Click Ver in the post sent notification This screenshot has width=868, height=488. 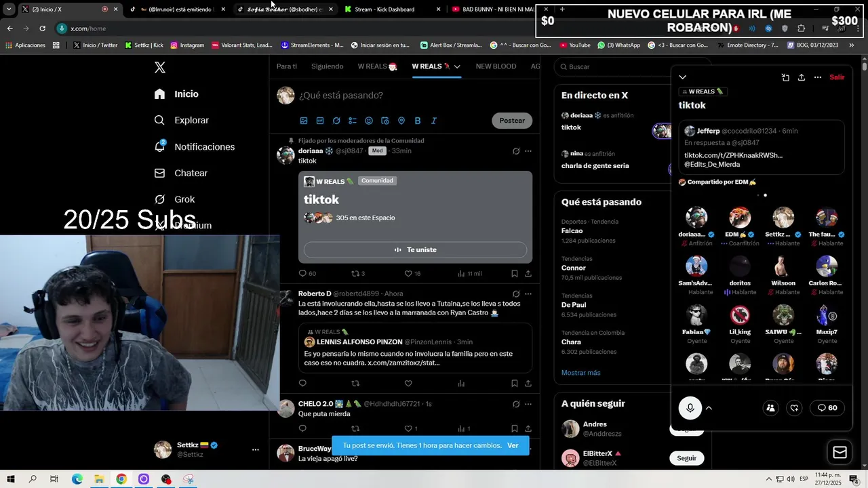tap(513, 445)
